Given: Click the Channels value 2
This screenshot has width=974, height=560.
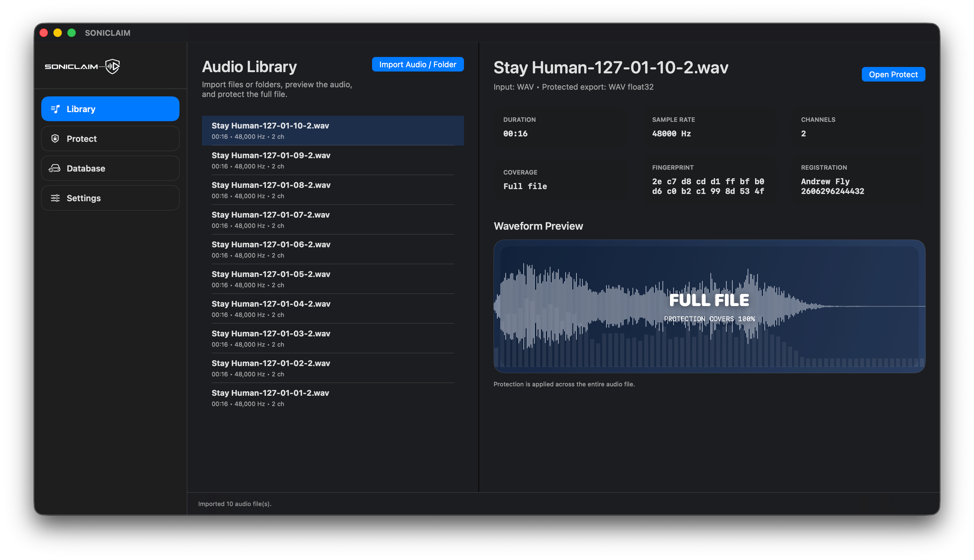Looking at the screenshot, I should click(803, 133).
